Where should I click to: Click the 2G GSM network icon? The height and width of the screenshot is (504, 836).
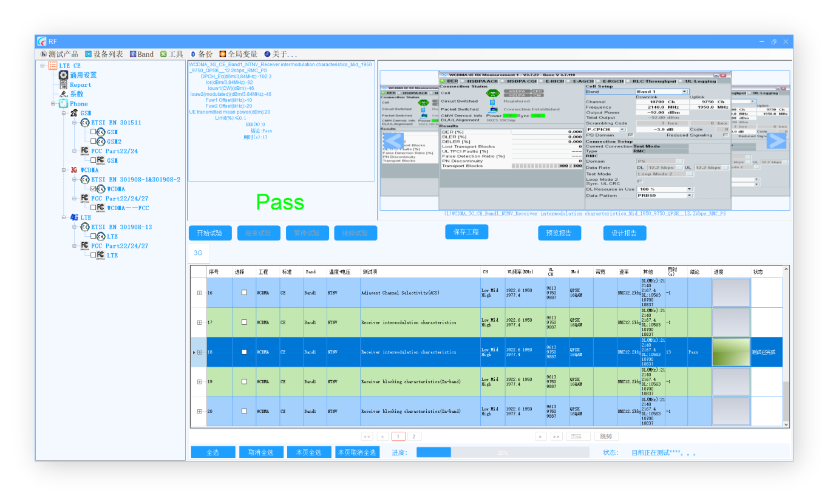[x=74, y=113]
